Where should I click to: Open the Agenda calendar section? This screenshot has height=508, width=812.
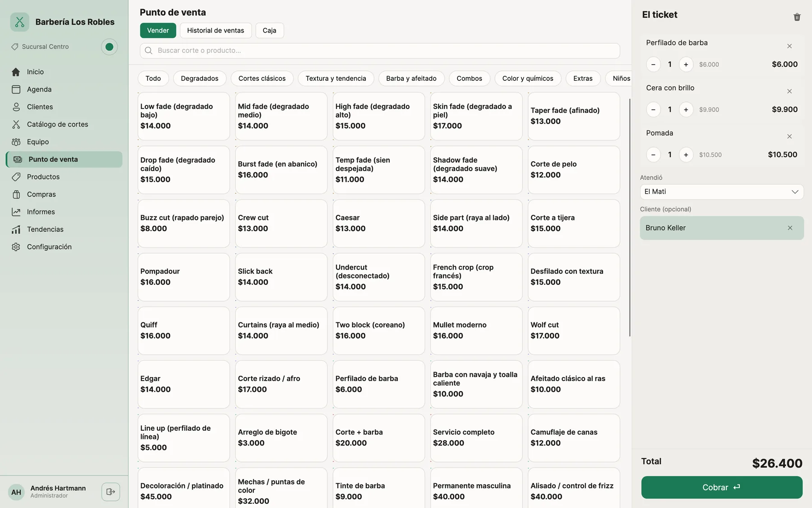(x=64, y=89)
